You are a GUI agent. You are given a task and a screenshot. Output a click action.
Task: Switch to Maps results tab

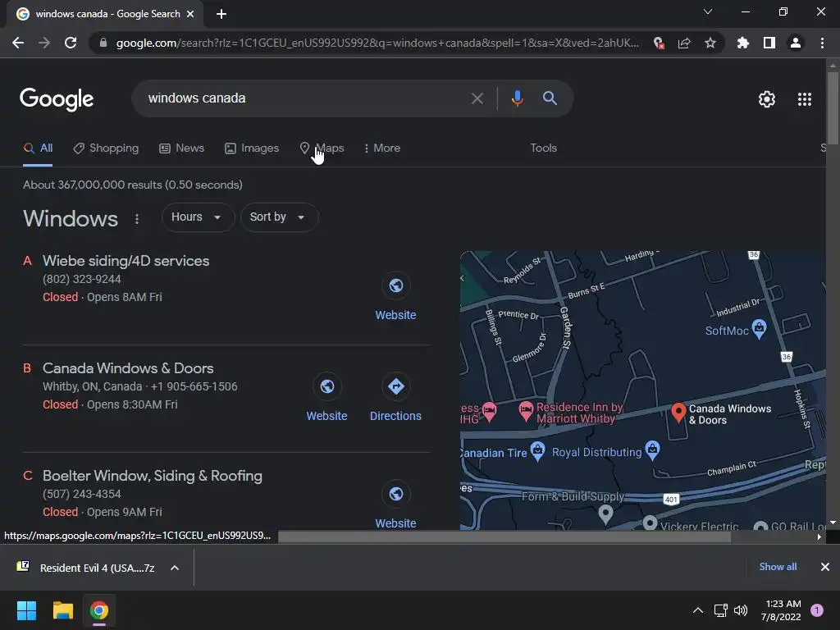(x=322, y=148)
